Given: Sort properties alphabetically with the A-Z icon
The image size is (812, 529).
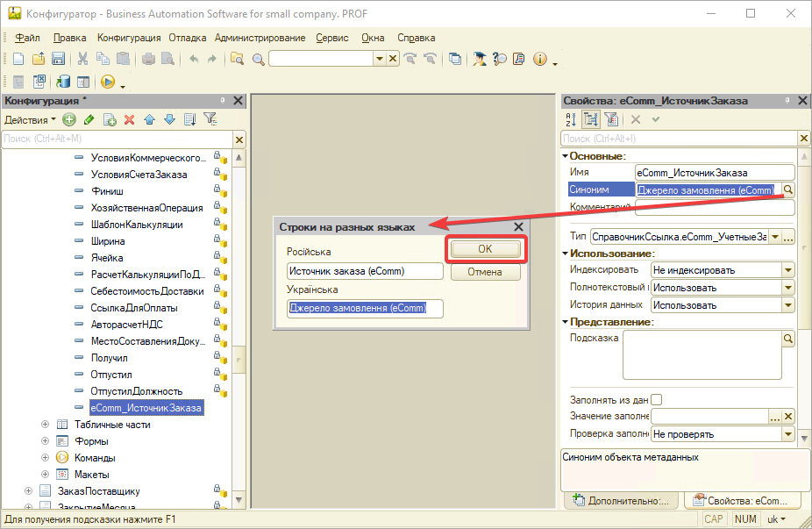Looking at the screenshot, I should 571,119.
